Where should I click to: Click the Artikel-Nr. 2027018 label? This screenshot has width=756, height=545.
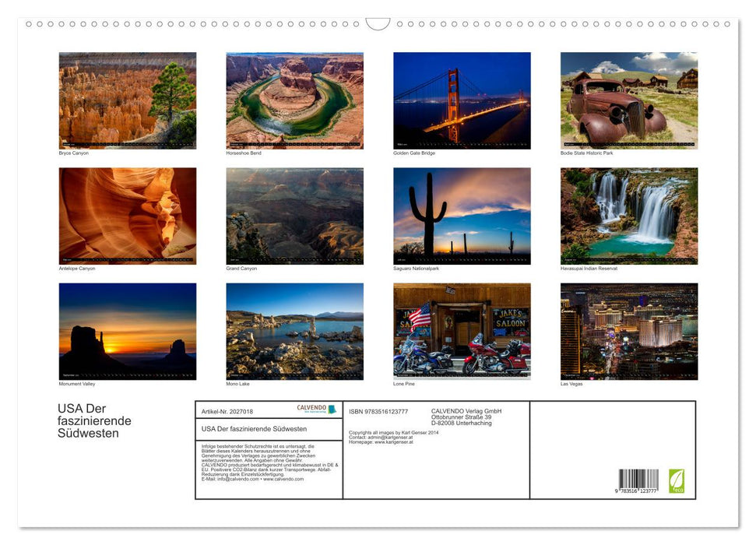coord(227,411)
